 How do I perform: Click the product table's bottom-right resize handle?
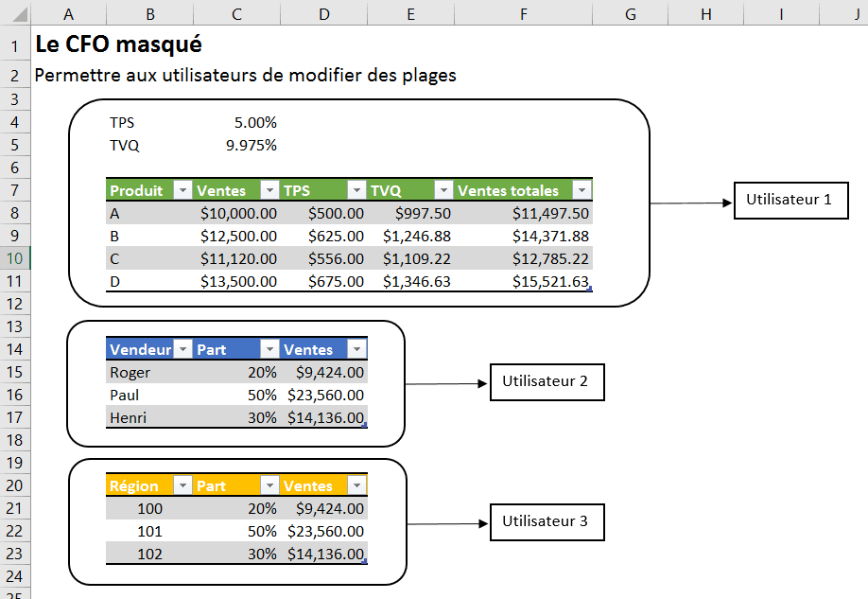point(590,290)
